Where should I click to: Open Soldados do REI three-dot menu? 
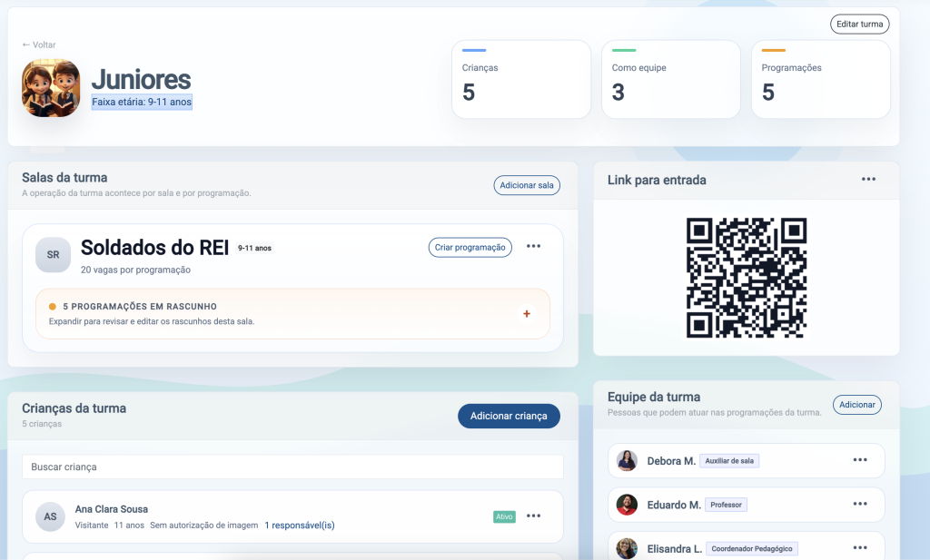[534, 247]
